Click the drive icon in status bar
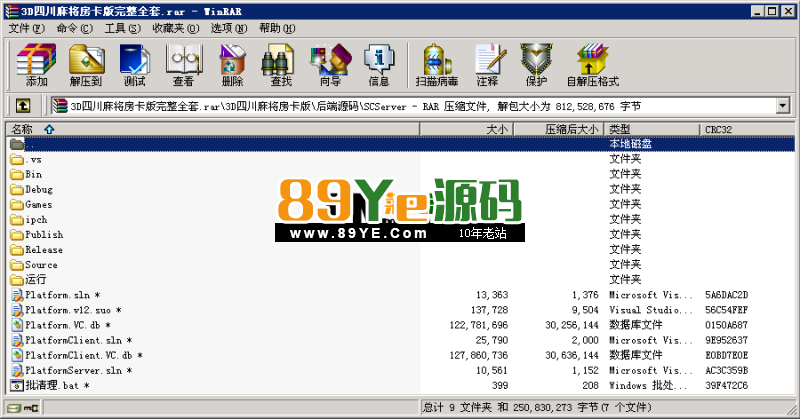Image resolution: width=800 pixels, height=419 pixels. pyautogui.click(x=14, y=408)
